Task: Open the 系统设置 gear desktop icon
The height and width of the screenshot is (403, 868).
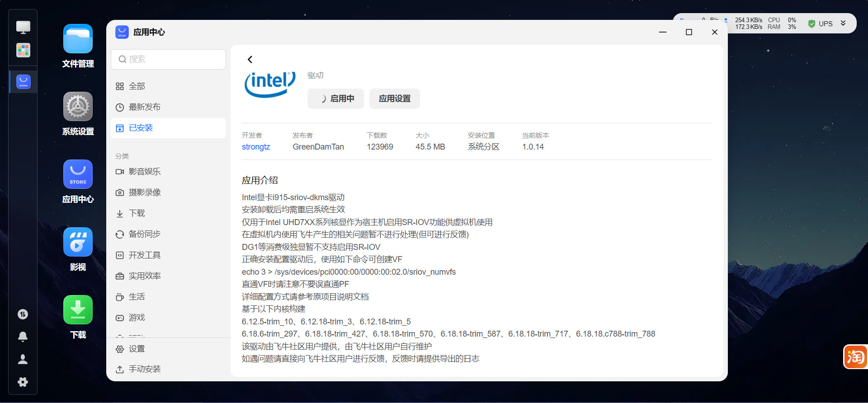Action: (78, 107)
